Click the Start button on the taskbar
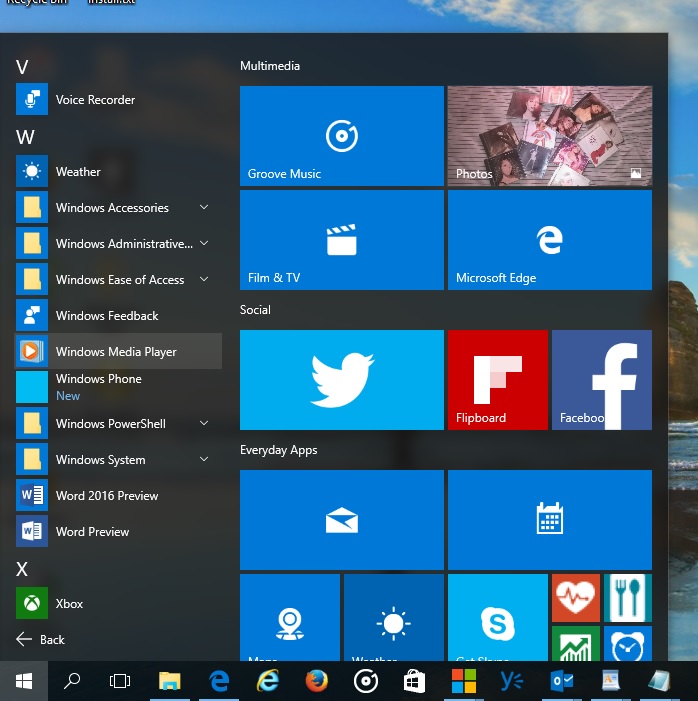This screenshot has height=701, width=698. [x=24, y=681]
